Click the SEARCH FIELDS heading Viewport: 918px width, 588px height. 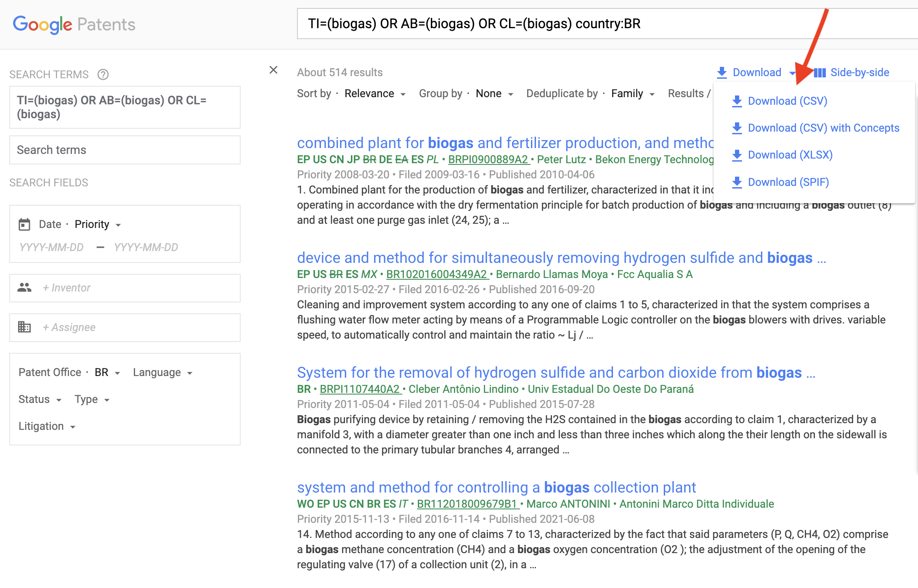coord(49,183)
